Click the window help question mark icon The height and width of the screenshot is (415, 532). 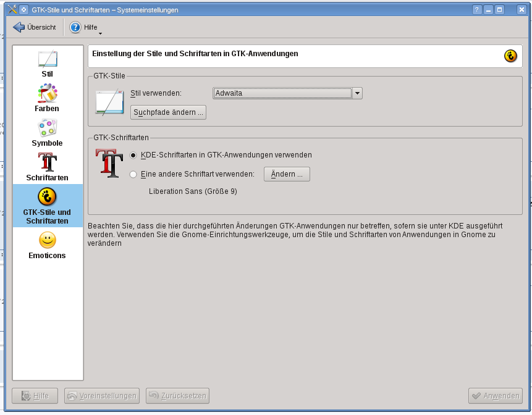[x=477, y=10]
